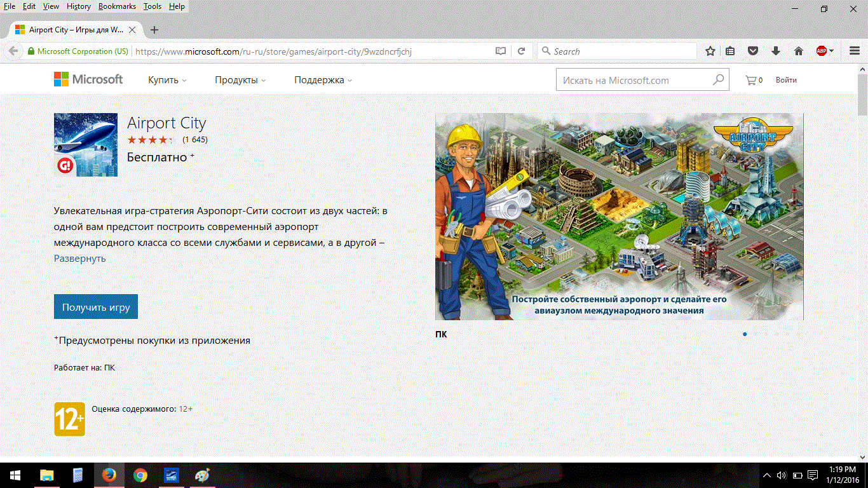The width and height of the screenshot is (868, 488).
Task: Expand the Купить dropdown menu
Action: [x=167, y=80]
